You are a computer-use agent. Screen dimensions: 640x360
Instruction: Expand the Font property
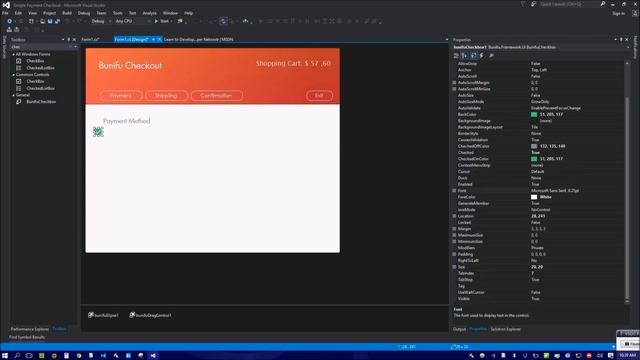click(454, 191)
